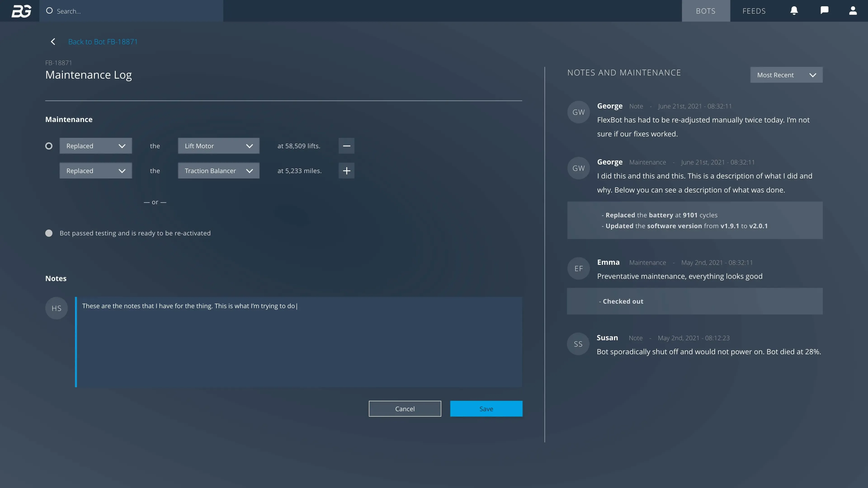Open the Most Recent sort dropdown

tap(786, 75)
